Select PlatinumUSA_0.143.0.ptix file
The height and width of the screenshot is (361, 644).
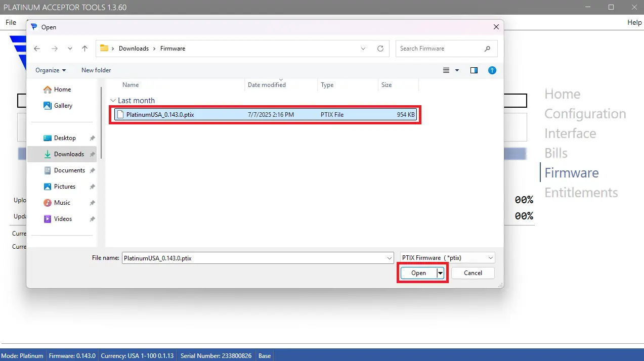point(265,115)
